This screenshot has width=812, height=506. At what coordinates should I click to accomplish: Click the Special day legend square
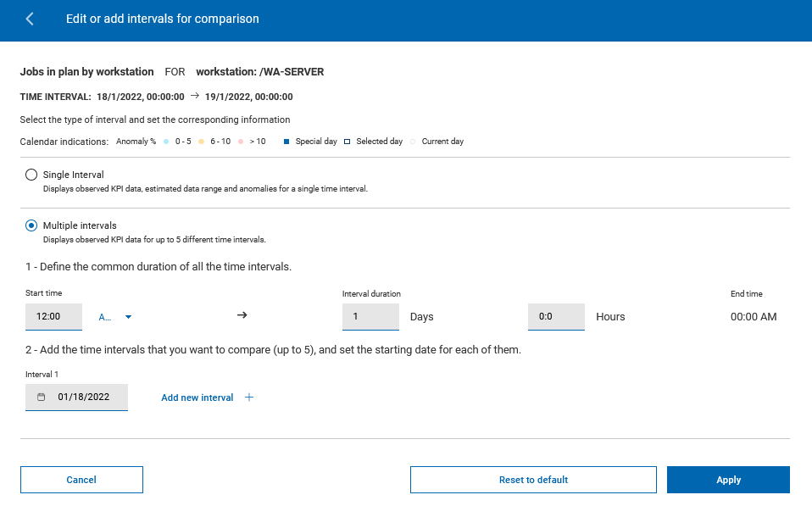pyautogui.click(x=287, y=142)
